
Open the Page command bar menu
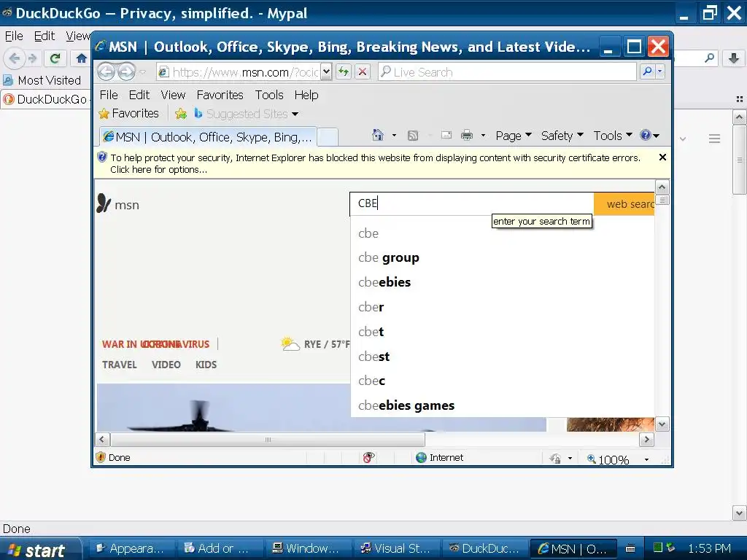514,136
